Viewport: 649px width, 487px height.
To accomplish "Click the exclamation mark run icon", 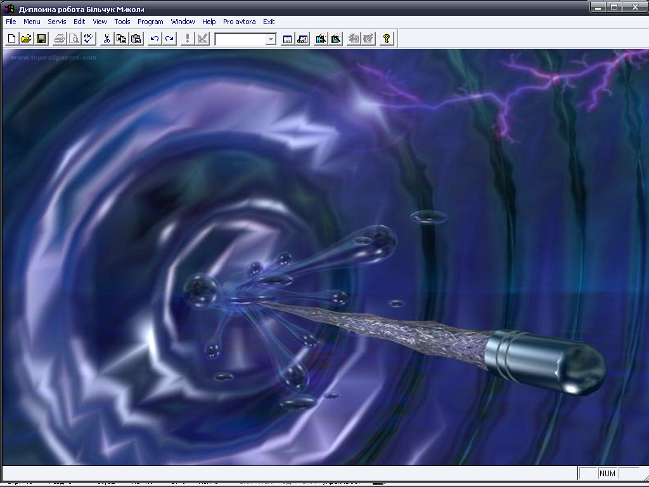I will [x=187, y=39].
